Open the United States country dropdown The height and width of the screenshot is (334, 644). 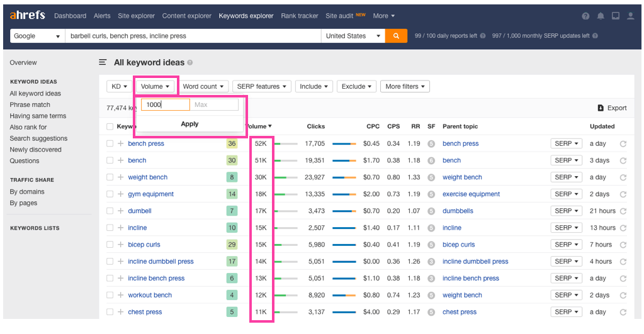353,36
